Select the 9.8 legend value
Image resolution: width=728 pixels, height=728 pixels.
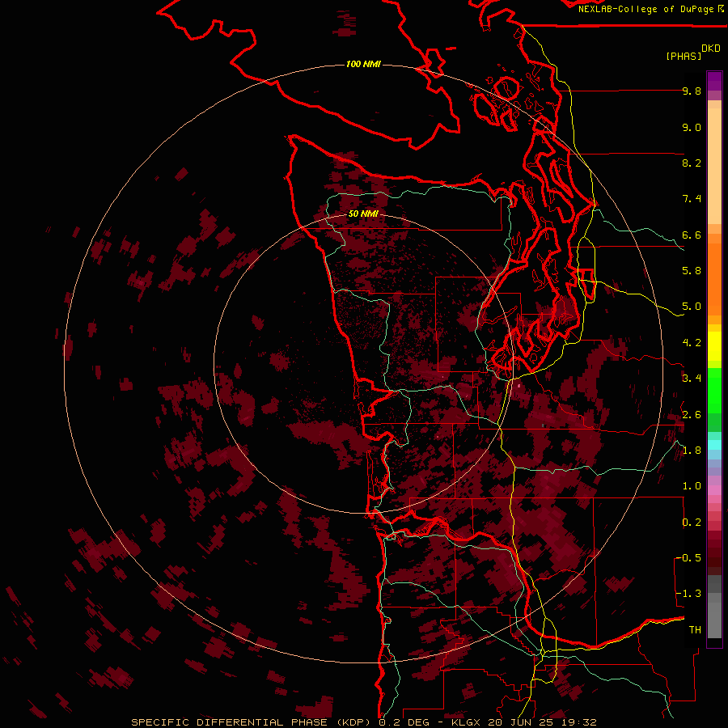click(x=692, y=91)
